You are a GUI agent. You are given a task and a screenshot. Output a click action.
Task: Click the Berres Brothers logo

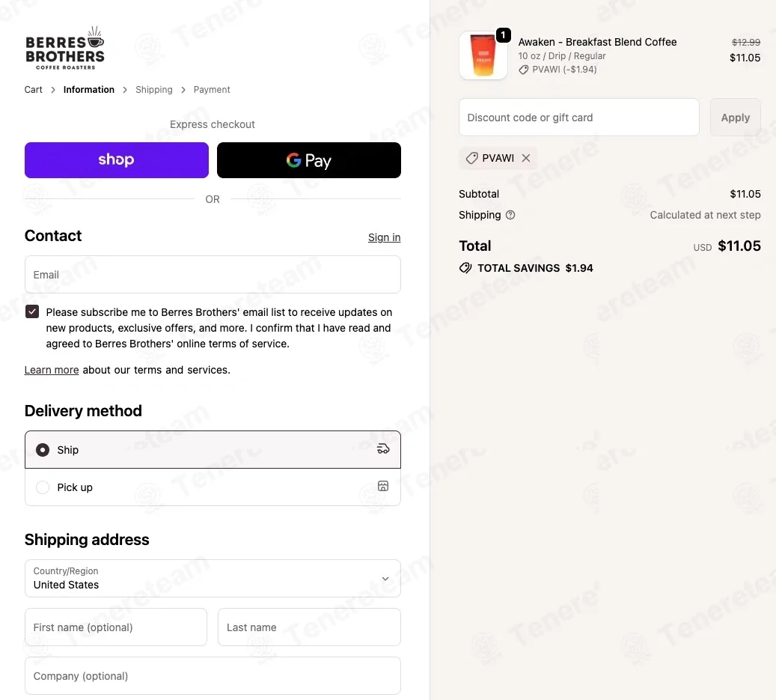pyautogui.click(x=65, y=48)
